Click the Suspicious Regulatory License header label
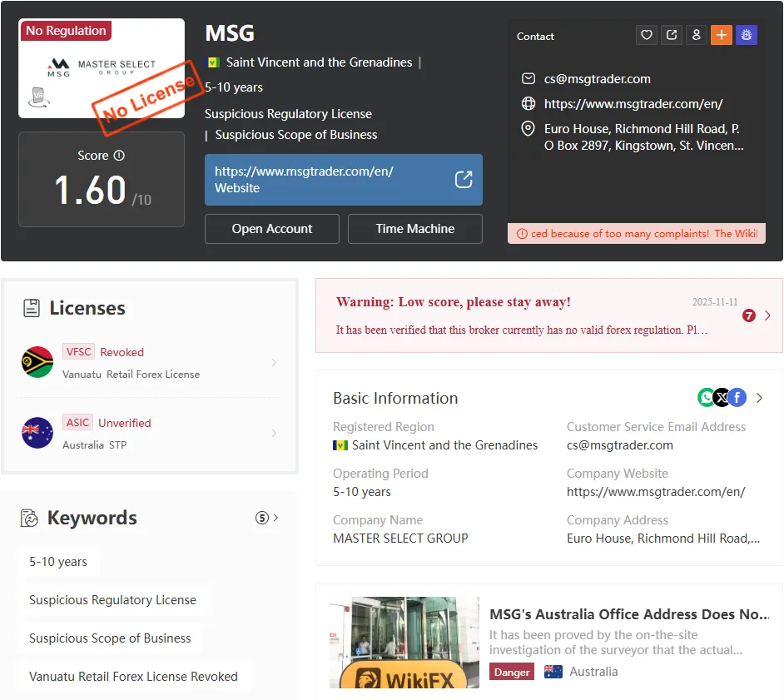Viewport: 784px width, 700px height. (x=288, y=114)
